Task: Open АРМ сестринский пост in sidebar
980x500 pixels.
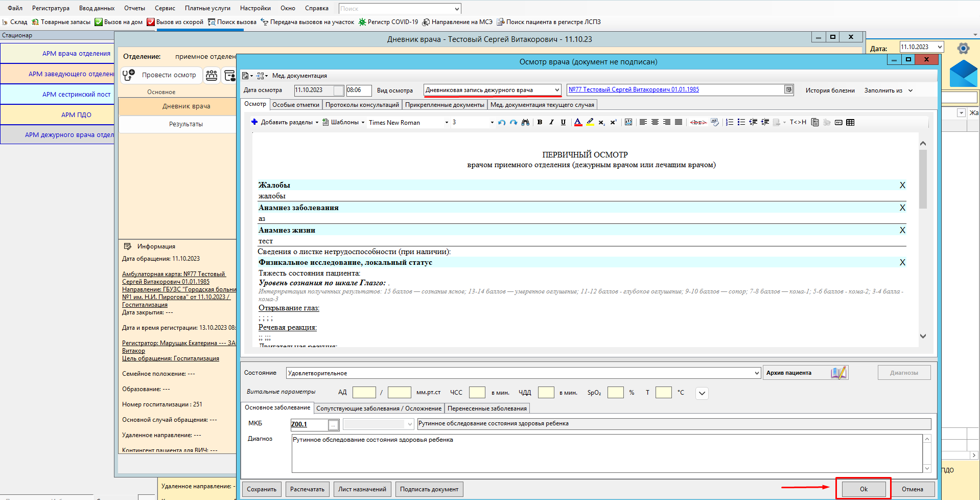Action: (57, 94)
